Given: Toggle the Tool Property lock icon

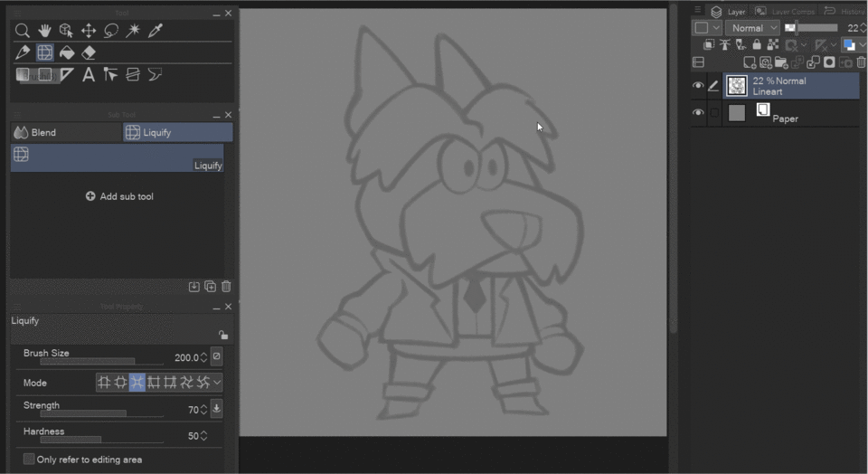Looking at the screenshot, I should (223, 335).
